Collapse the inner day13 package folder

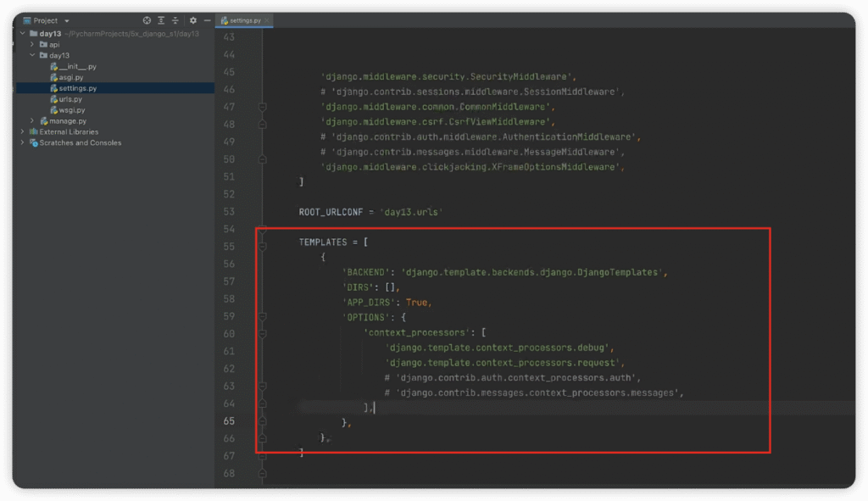32,55
